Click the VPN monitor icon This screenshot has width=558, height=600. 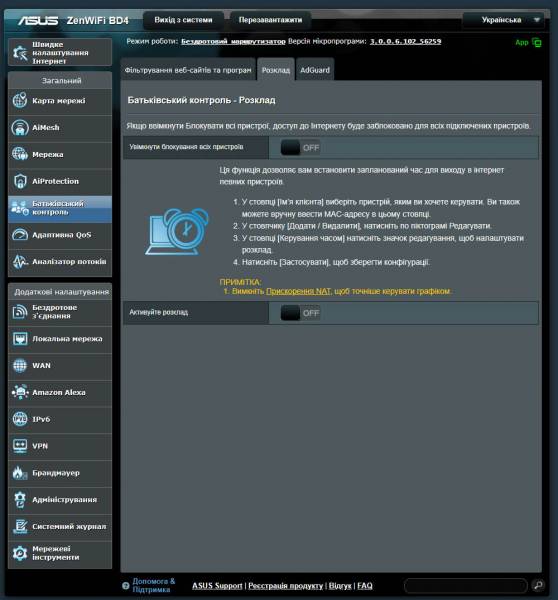click(20, 446)
